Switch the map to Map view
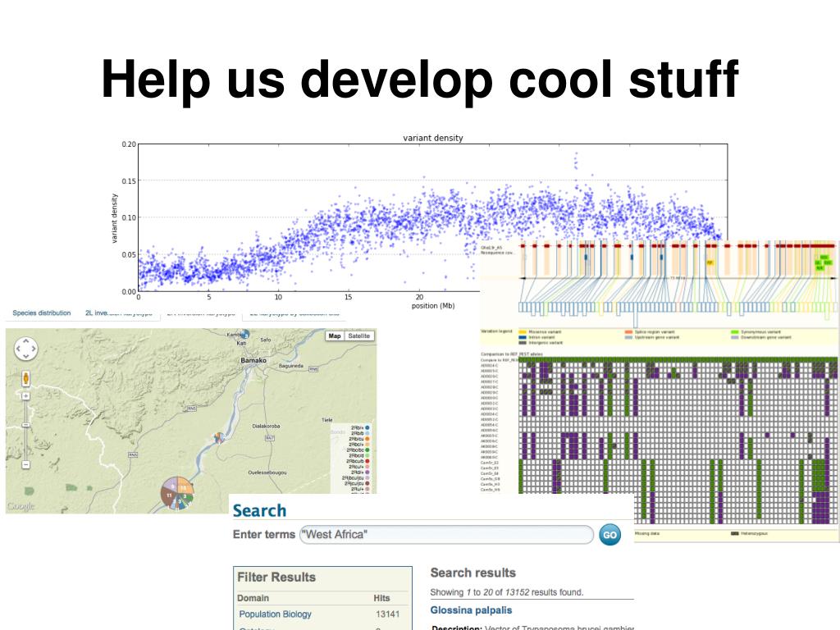This screenshot has height=630, width=840. point(335,336)
